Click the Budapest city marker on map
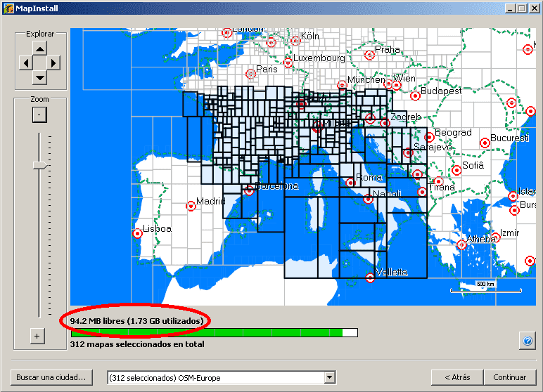Viewport: 543px width, 392px height. click(x=415, y=96)
